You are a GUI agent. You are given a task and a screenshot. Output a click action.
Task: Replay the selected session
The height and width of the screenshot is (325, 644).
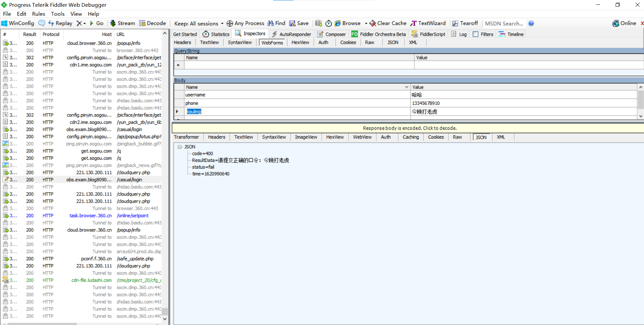tap(60, 23)
